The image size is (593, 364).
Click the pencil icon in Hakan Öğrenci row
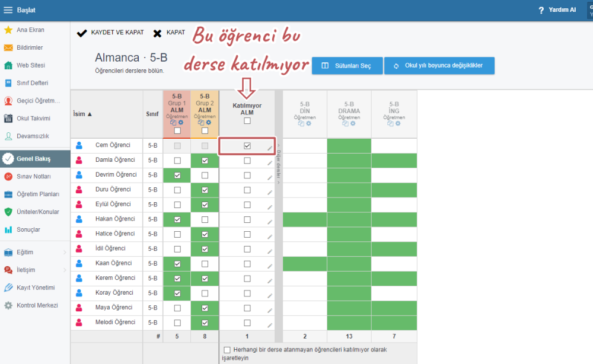pos(270,222)
